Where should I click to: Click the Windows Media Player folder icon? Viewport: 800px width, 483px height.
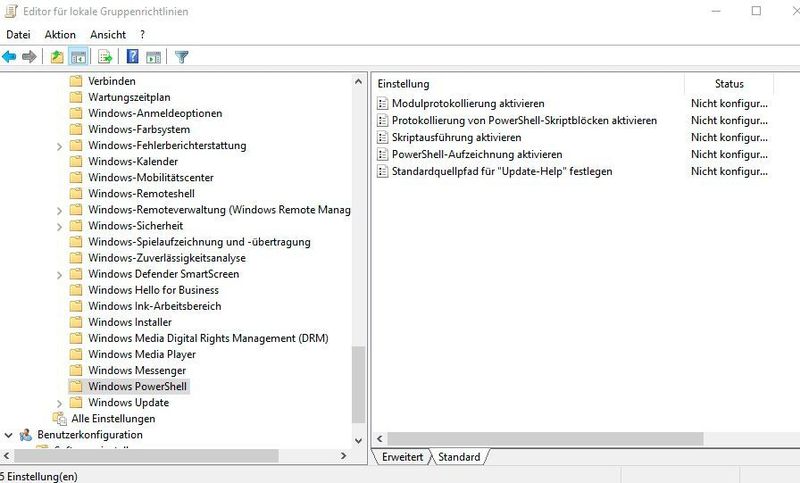[76, 354]
